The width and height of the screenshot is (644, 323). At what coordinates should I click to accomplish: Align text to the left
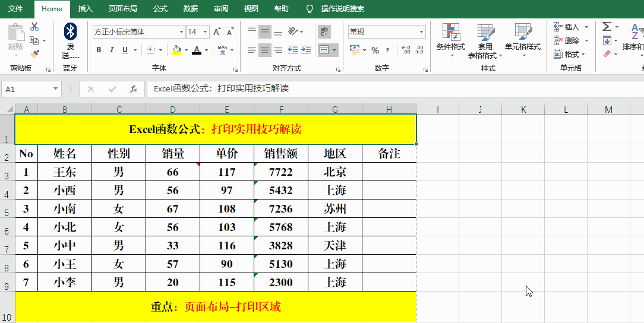[x=252, y=50]
